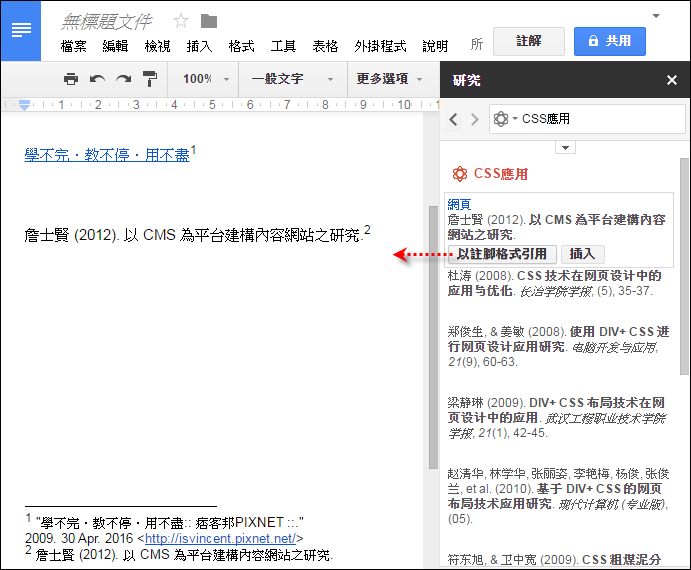Open the Scholar search type icon
Image resolution: width=691 pixels, height=570 pixels.
[x=505, y=119]
